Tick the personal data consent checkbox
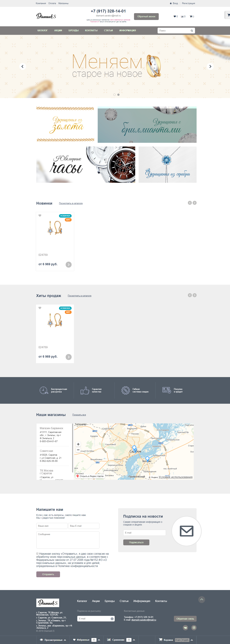Image resolution: width=230 pixels, height=644 pixels. pyautogui.click(x=37, y=553)
